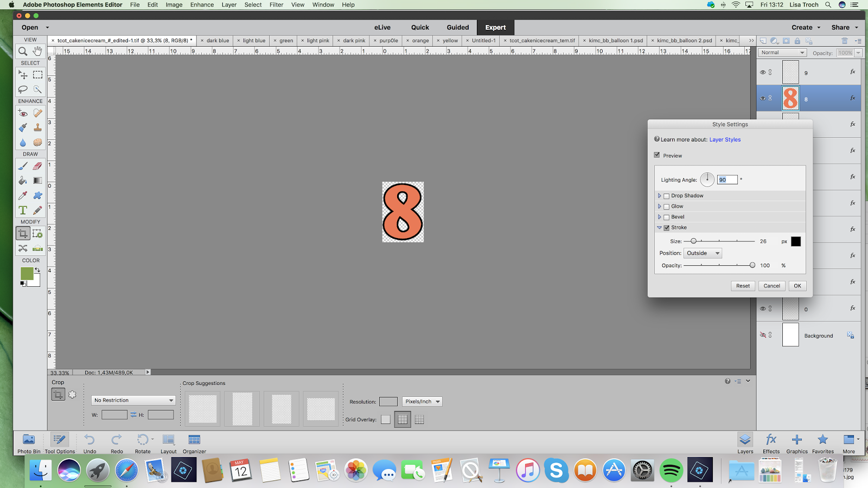Select the Gradient tool
The width and height of the screenshot is (868, 488).
(37, 181)
